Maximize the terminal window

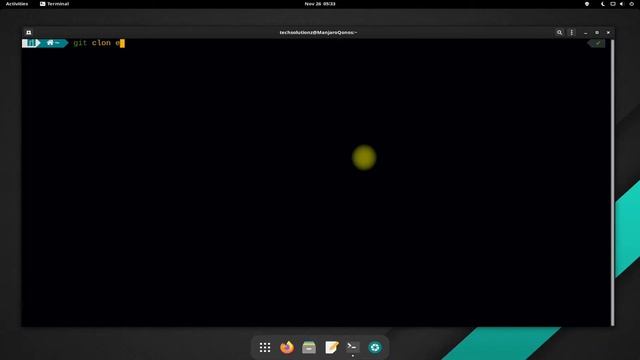click(x=597, y=33)
